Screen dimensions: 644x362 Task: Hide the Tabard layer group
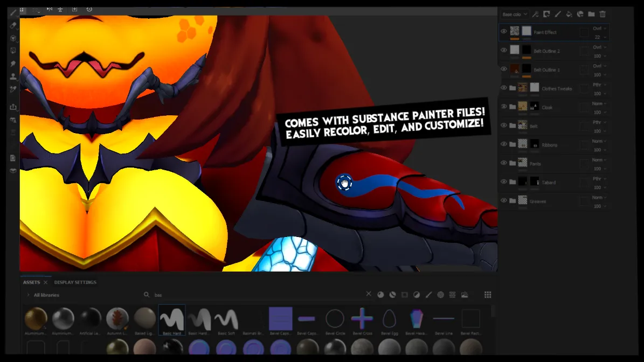[504, 182]
